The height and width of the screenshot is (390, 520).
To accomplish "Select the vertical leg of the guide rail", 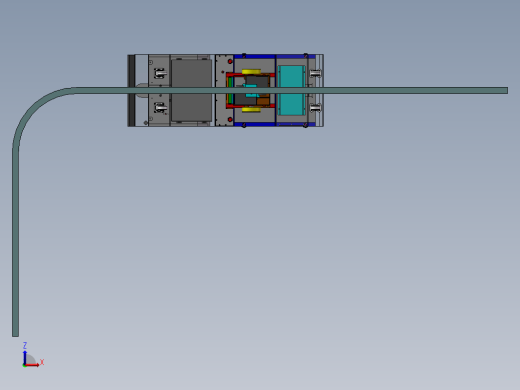I will point(15,243).
